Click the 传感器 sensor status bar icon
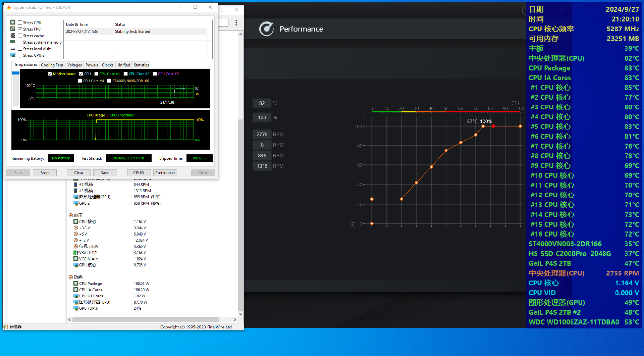644x356 pixels. [x=6, y=327]
